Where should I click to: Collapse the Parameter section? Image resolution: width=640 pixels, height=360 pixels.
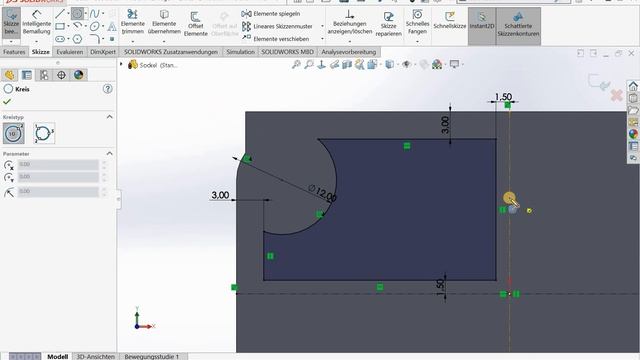point(109,154)
